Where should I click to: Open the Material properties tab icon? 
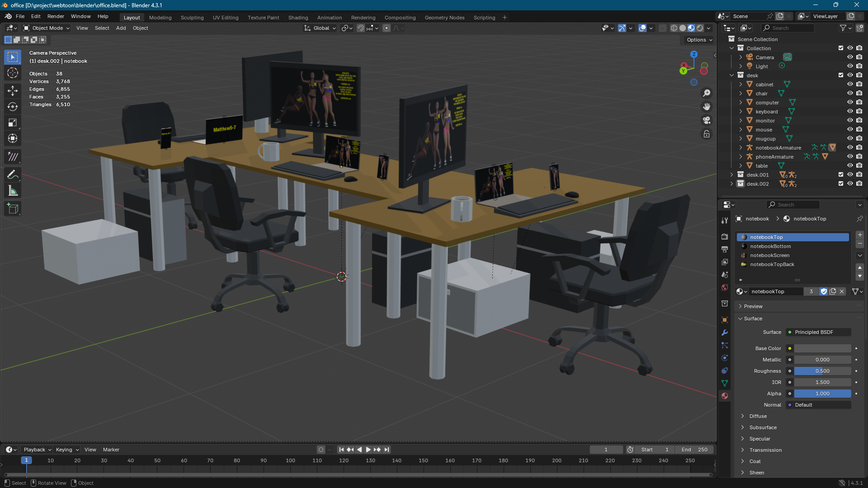point(725,396)
